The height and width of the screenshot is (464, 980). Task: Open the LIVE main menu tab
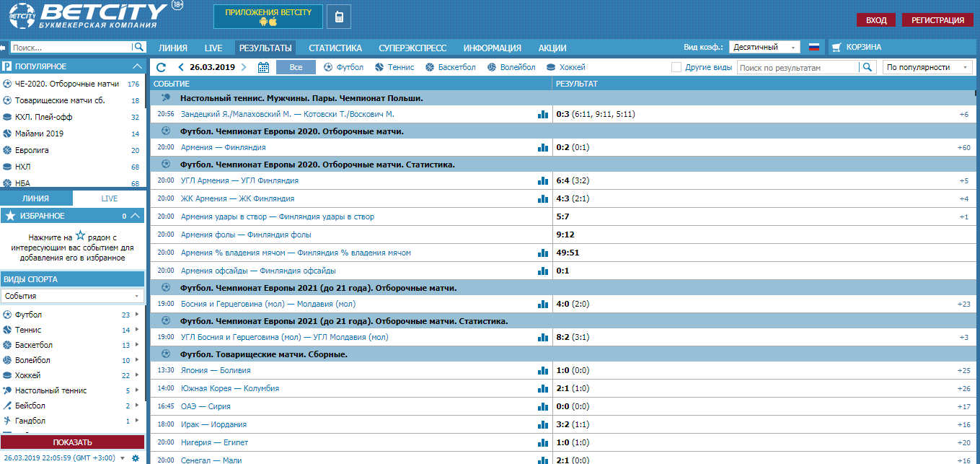213,48
